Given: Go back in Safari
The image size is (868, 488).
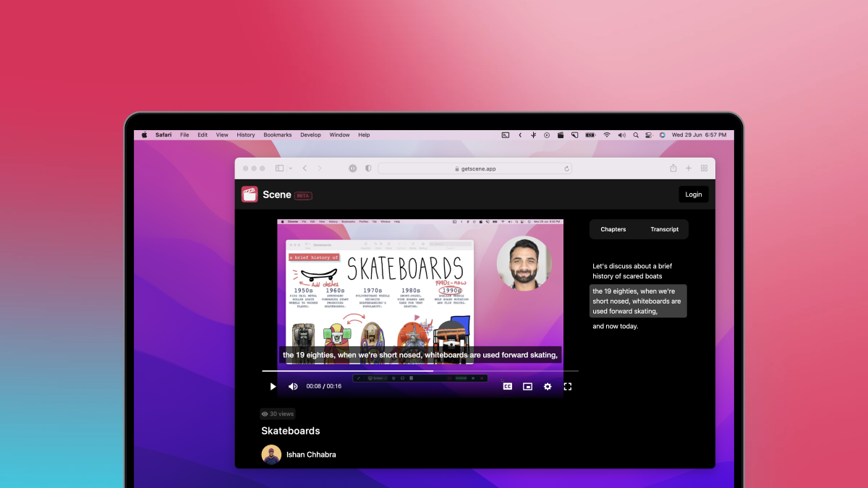Looking at the screenshot, I should (305, 168).
